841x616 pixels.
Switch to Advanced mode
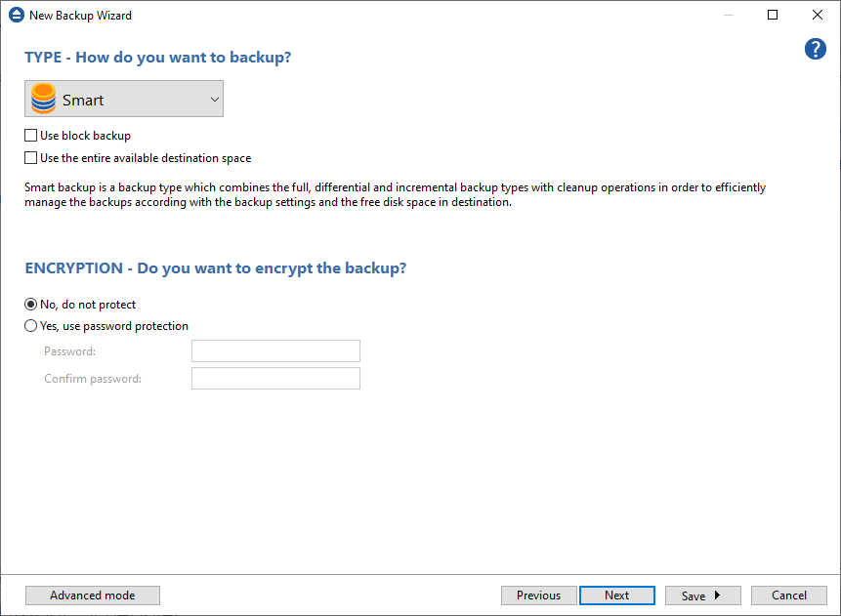point(93,595)
